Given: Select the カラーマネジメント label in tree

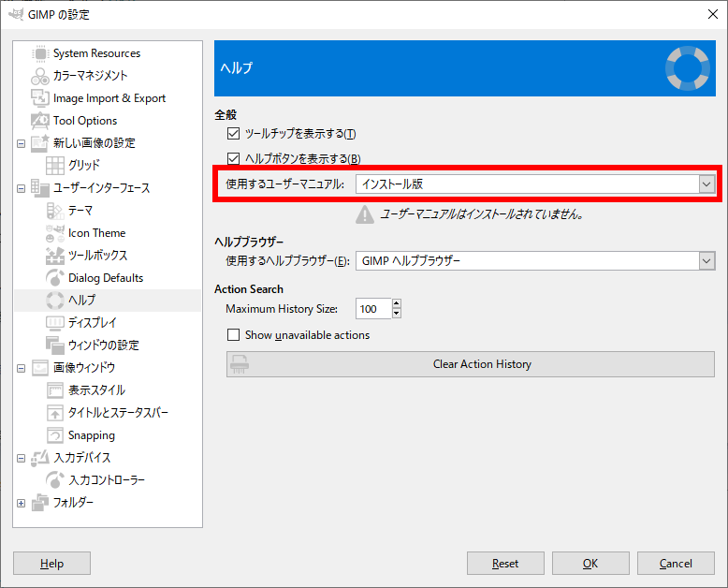Looking at the screenshot, I should (x=90, y=76).
